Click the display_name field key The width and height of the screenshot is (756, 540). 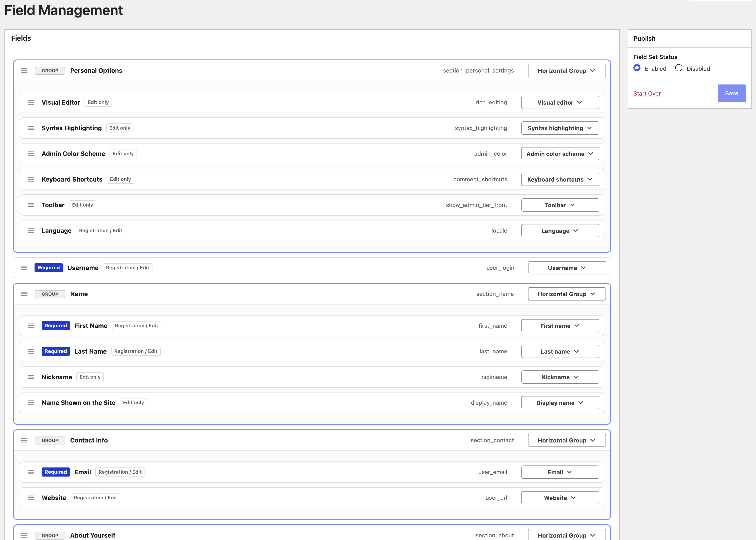tap(489, 402)
